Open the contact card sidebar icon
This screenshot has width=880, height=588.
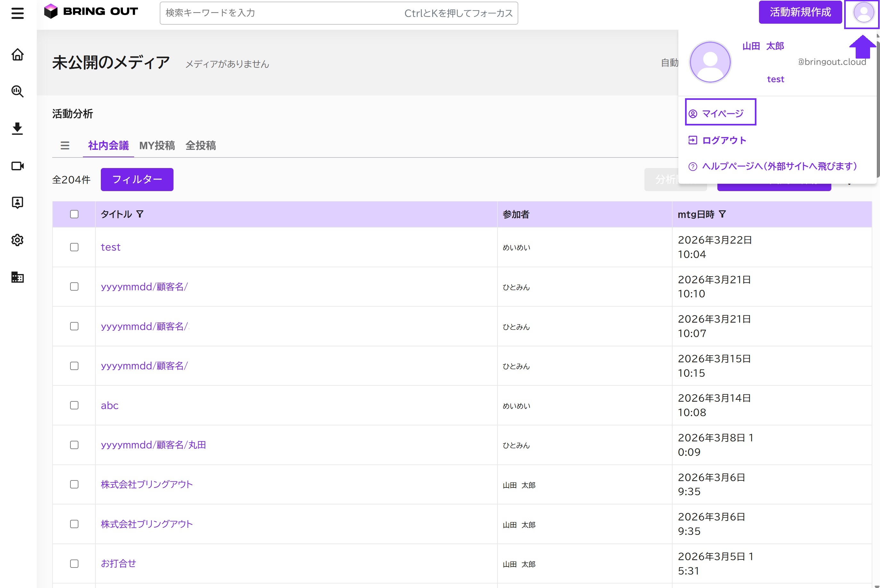(17, 203)
